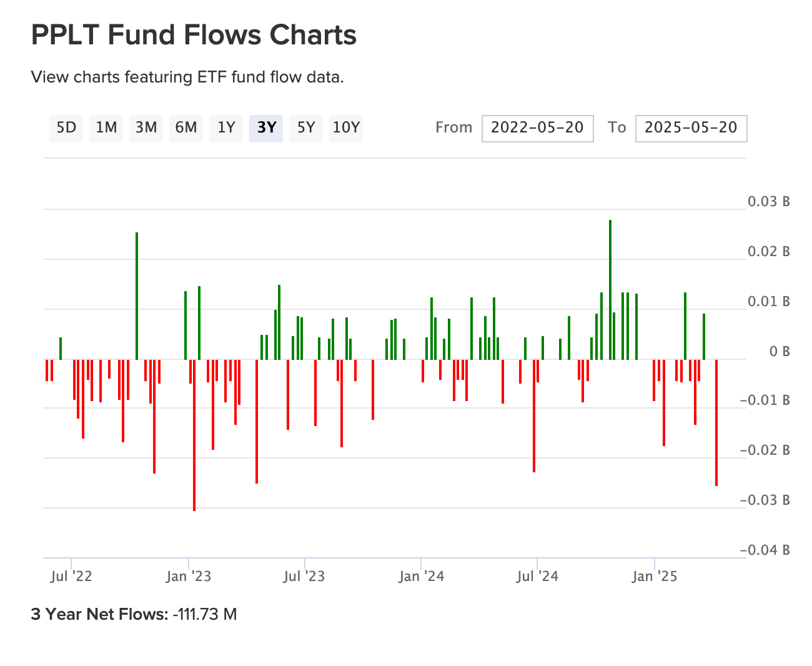The image size is (812, 666).
Task: Switch chart to 3M range
Action: point(146,128)
